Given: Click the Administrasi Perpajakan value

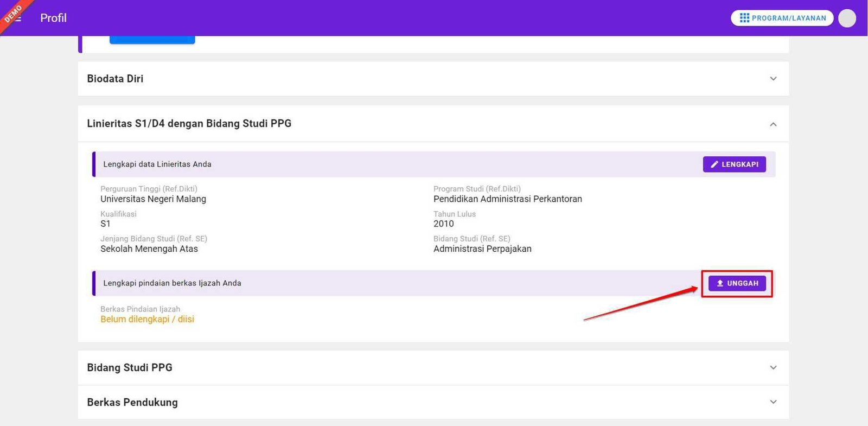Looking at the screenshot, I should 482,249.
